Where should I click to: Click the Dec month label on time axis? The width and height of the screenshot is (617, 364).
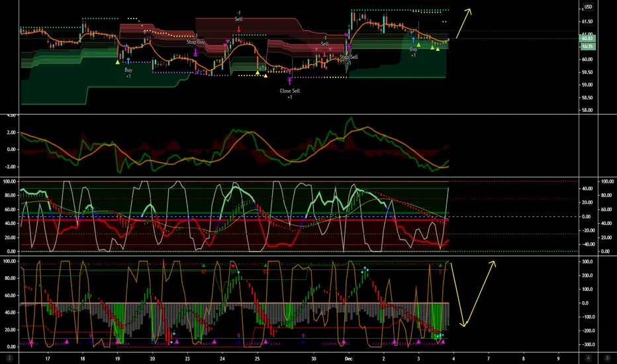pyautogui.click(x=348, y=359)
